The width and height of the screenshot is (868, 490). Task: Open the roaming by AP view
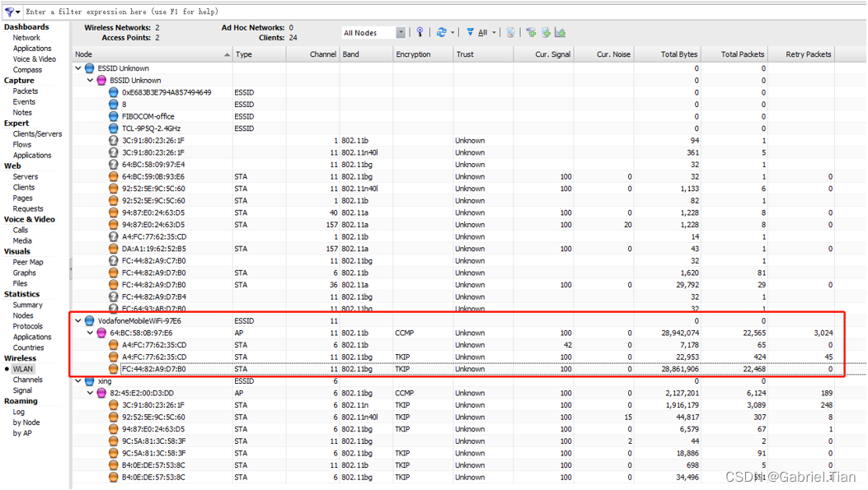[x=22, y=433]
